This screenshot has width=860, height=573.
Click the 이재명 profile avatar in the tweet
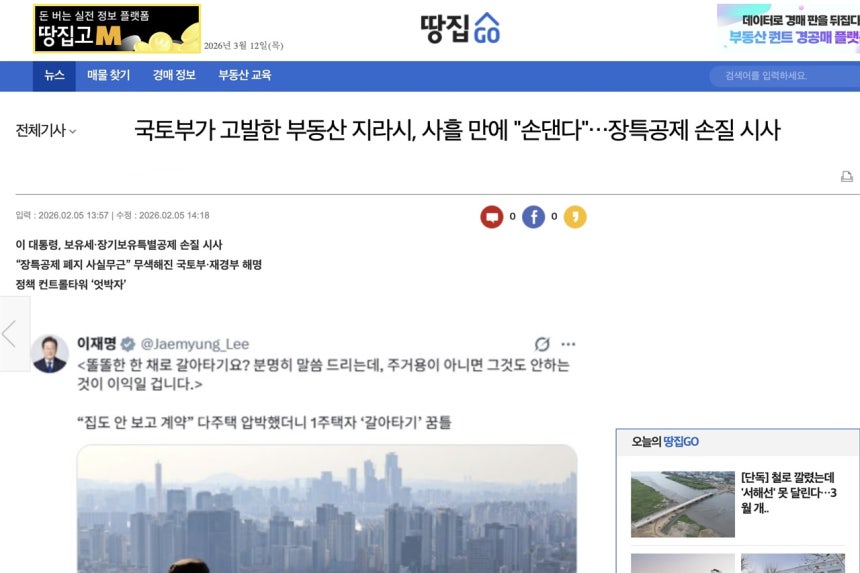[49, 354]
